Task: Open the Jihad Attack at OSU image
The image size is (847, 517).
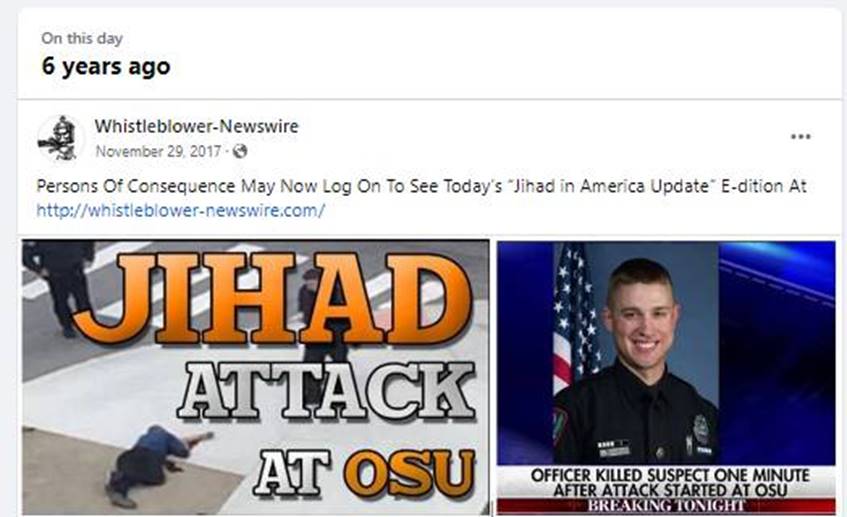Action: (x=256, y=377)
